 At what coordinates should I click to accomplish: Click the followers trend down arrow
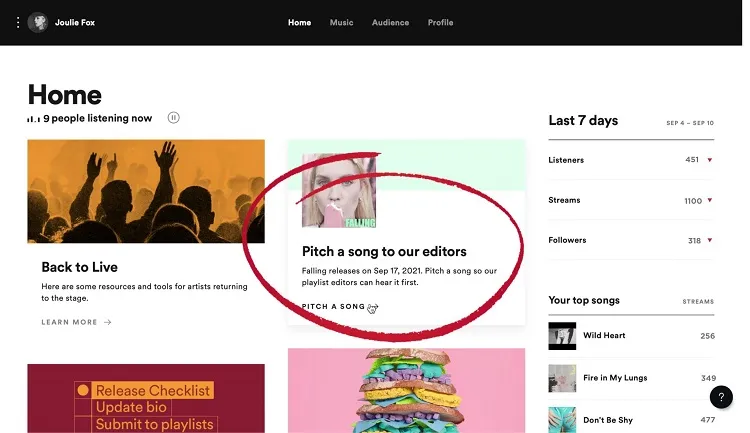709,240
